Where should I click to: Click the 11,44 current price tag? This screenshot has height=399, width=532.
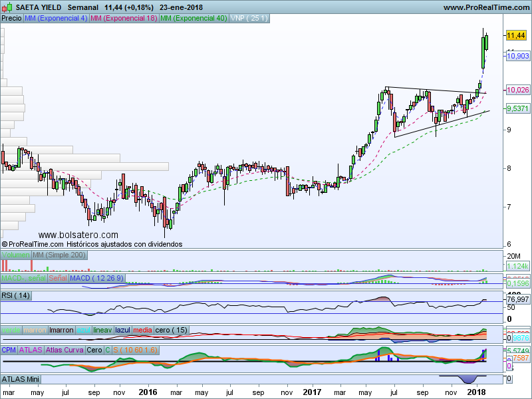pos(516,35)
